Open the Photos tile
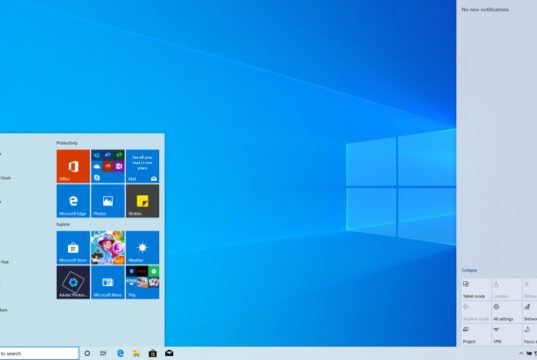Screen dimensions: 537x360 coord(108,201)
